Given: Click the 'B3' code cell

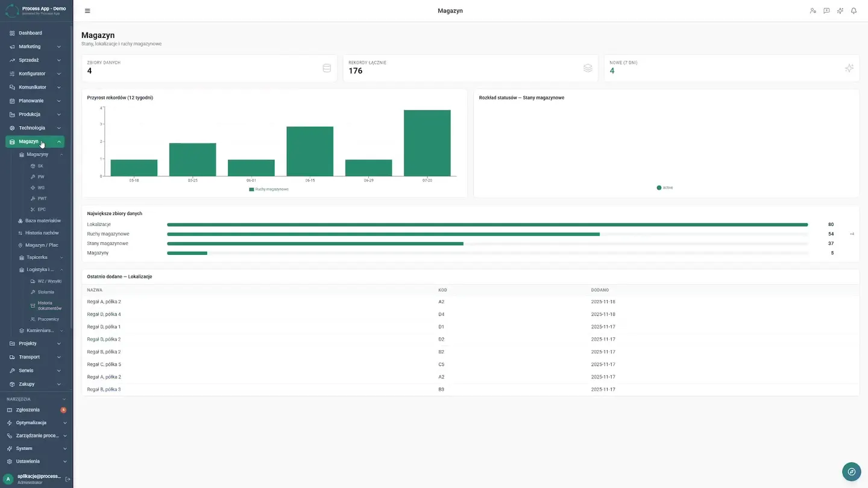Looking at the screenshot, I should click(x=441, y=390).
